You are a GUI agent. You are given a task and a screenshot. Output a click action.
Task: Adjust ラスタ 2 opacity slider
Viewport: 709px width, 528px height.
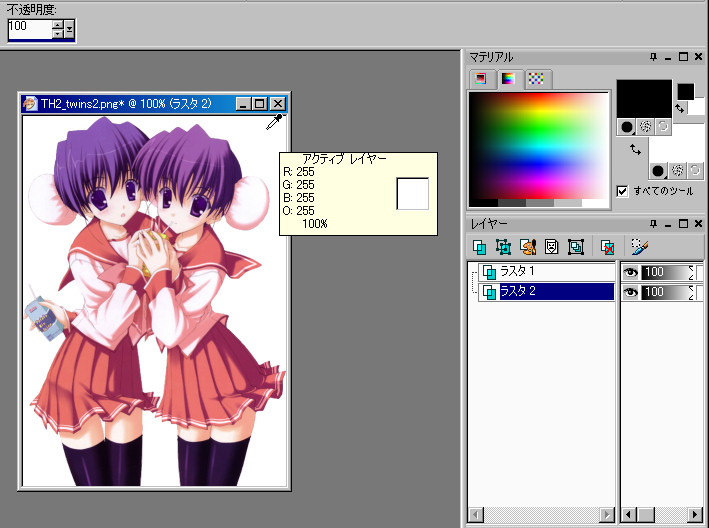(667, 292)
